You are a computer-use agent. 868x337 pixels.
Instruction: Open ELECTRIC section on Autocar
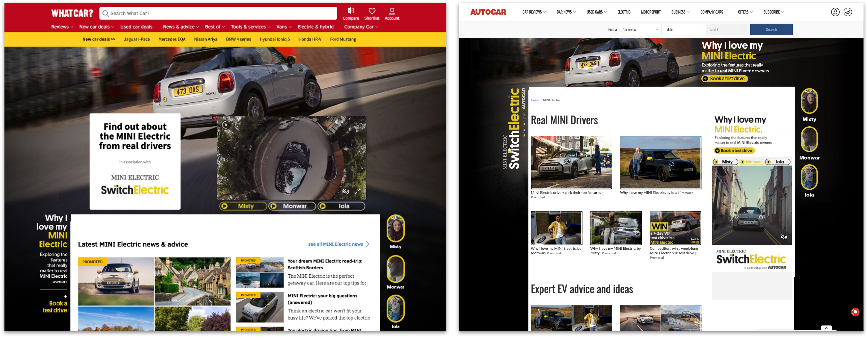click(624, 12)
